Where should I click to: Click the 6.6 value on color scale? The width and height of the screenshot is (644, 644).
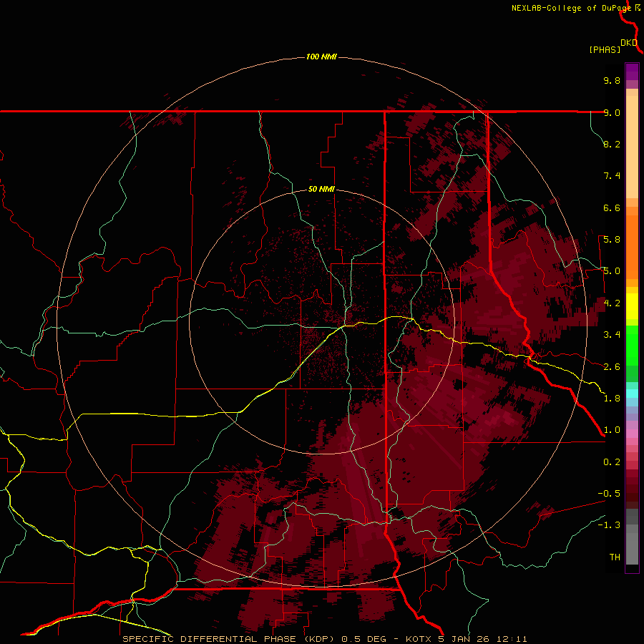pos(612,208)
